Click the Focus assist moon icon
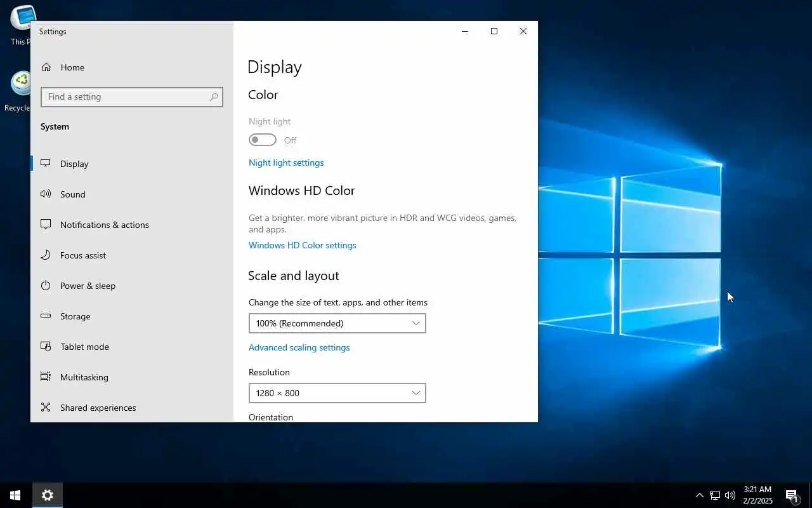The height and width of the screenshot is (508, 812). point(46,255)
